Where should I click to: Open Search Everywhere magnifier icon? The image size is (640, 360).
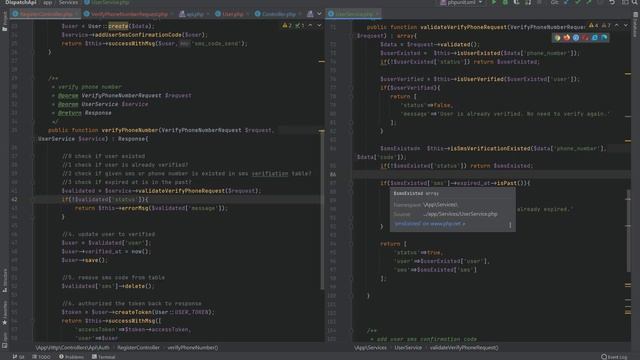[x=635, y=2]
